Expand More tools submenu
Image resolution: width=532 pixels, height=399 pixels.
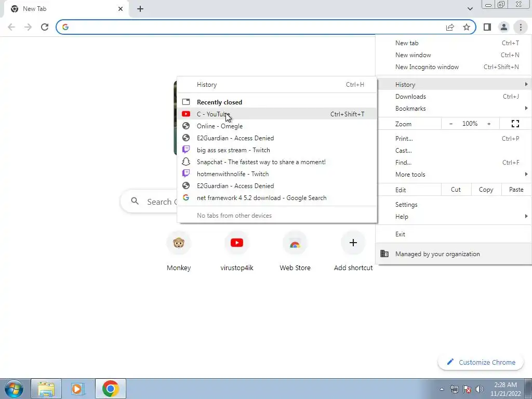point(454,175)
